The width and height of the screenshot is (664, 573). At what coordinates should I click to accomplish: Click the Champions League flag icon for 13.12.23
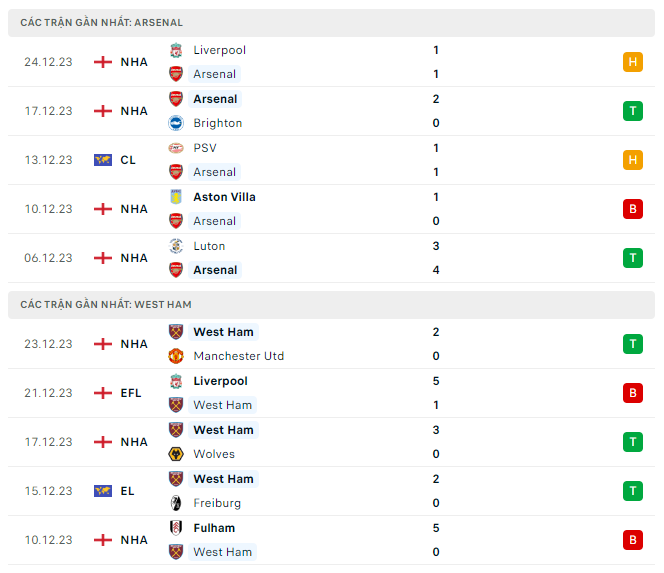coord(102,160)
